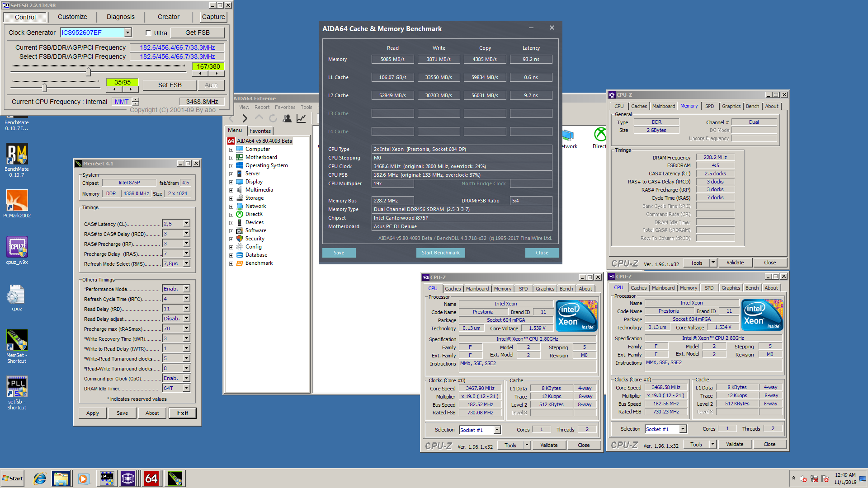Open Tools dropdown arrow in Memory CPU-Z
This screenshot has width=868, height=488.
tap(713, 263)
